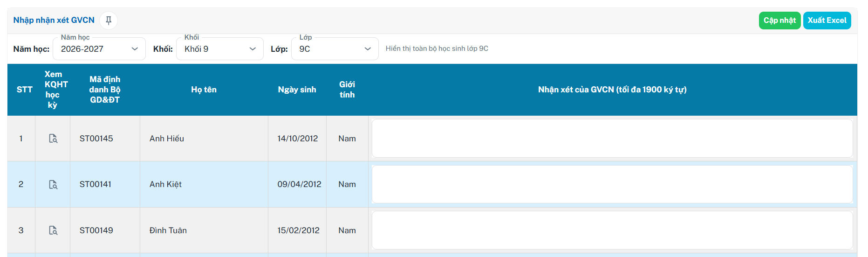The height and width of the screenshot is (257, 868).
Task: Open the Năm học 2026-2027 dropdown
Action: (99, 49)
